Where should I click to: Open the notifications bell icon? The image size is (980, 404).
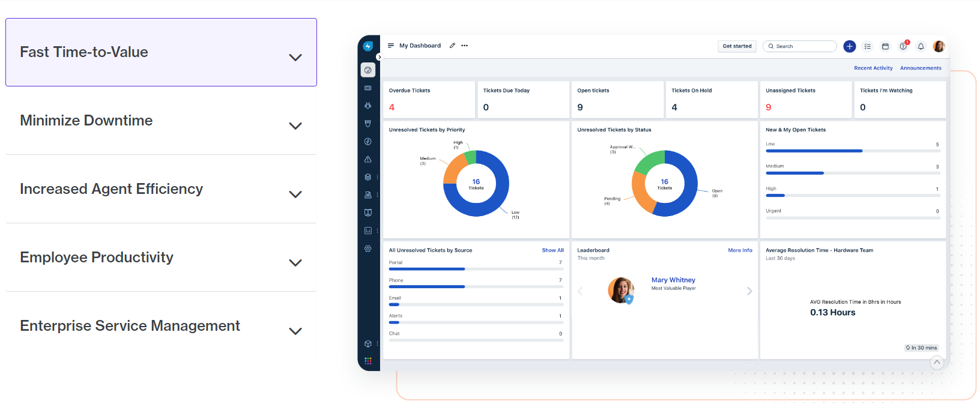921,46
